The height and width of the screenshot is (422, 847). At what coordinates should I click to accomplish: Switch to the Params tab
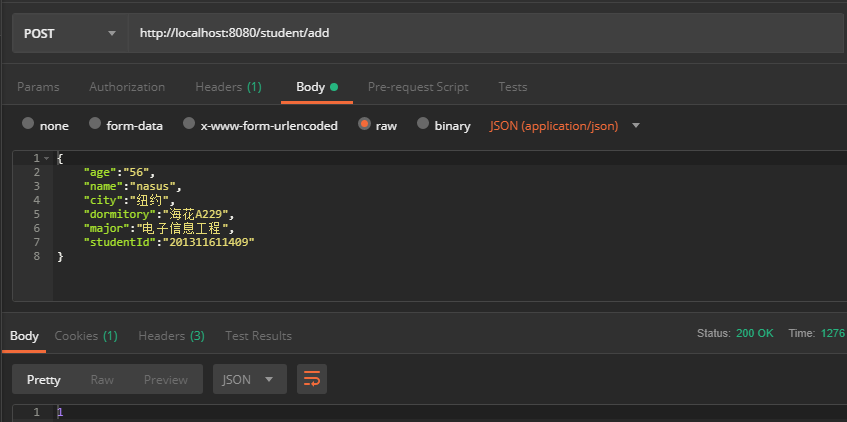(x=38, y=87)
